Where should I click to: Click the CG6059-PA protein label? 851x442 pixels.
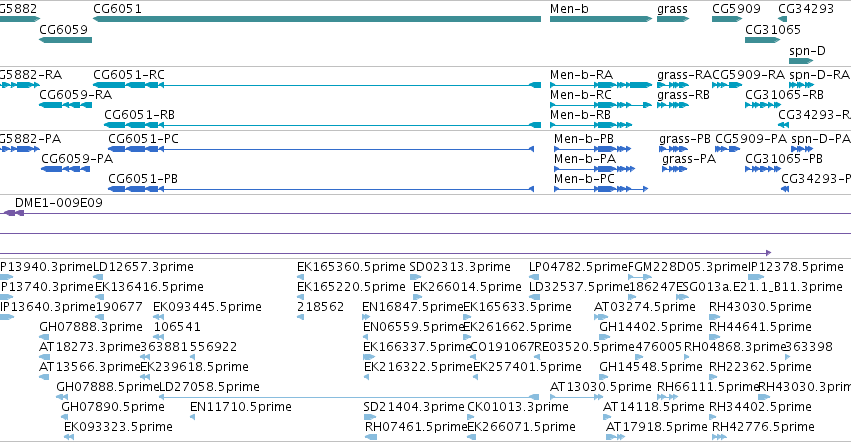point(77,159)
